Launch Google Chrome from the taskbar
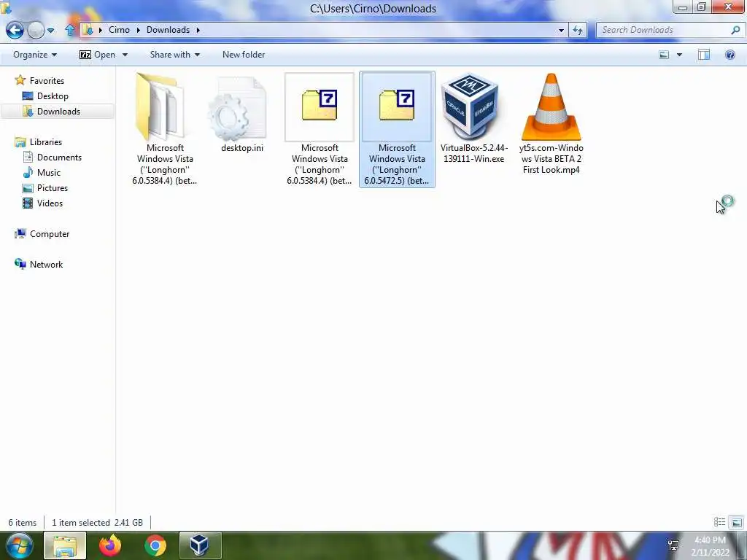Screen dimensions: 747x560 pyautogui.click(x=155, y=545)
